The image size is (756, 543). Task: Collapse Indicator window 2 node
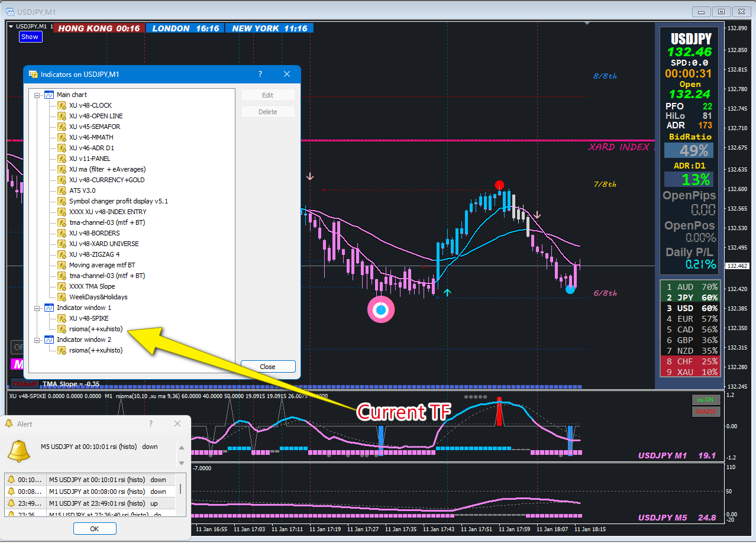point(37,340)
